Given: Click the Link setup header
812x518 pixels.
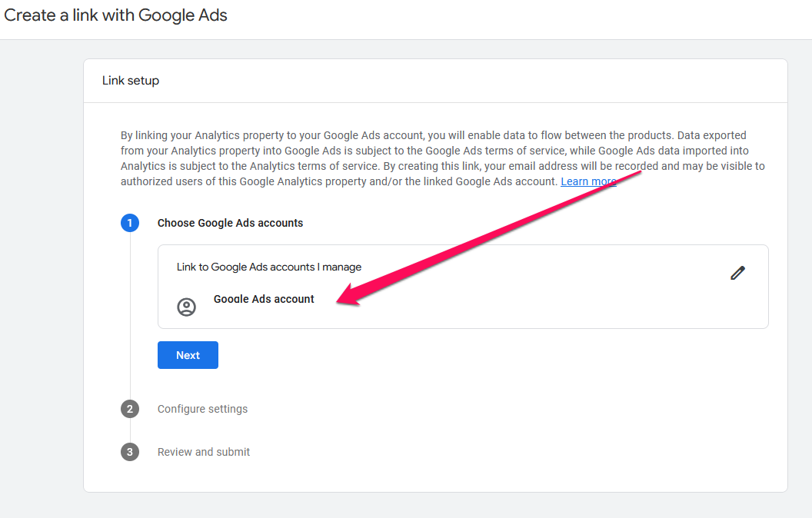Looking at the screenshot, I should click(x=131, y=81).
